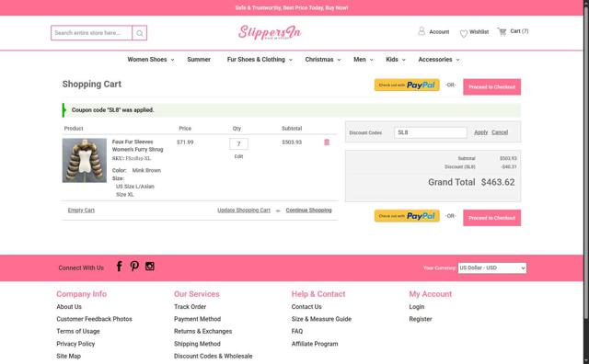Click the quantity field showing 7
This screenshot has height=364, width=589.
[x=238, y=143]
